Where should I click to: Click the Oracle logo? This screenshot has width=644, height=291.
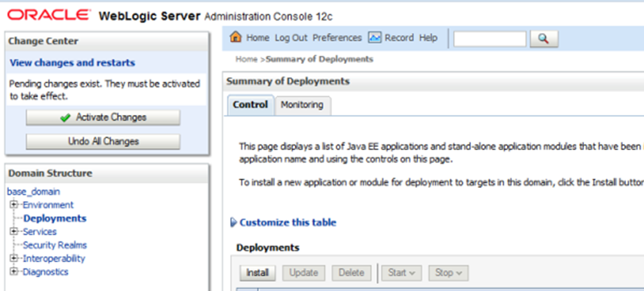click(50, 16)
